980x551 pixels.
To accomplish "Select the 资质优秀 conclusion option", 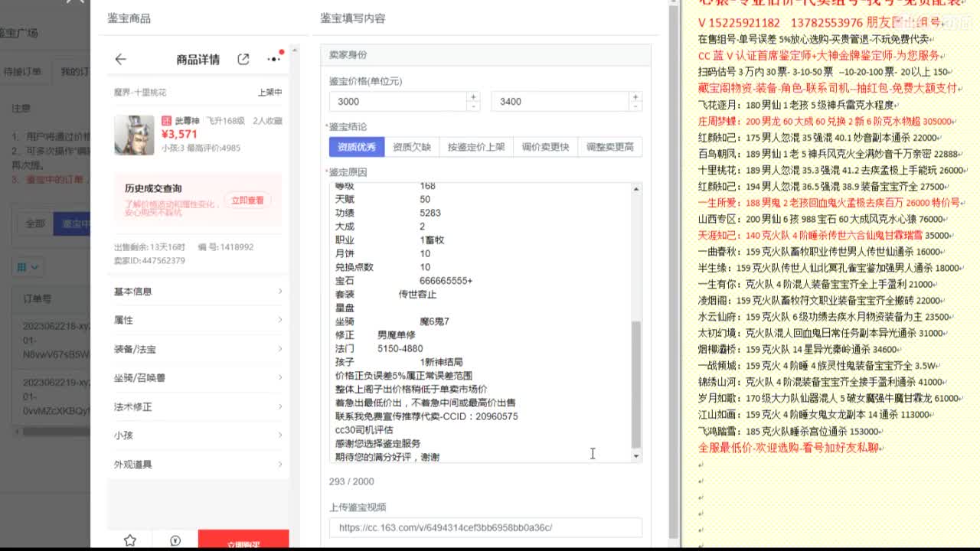I will [357, 147].
